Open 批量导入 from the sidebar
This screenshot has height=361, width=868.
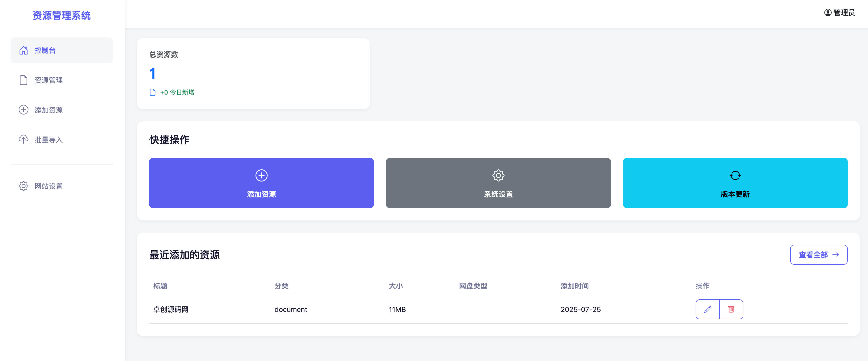[61, 140]
